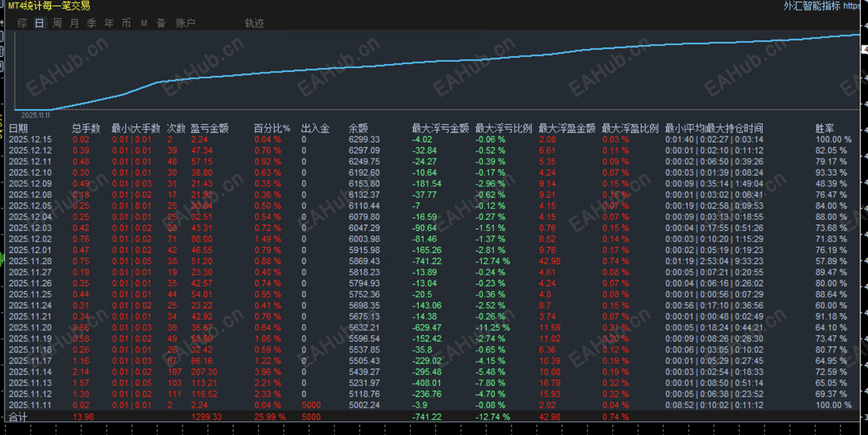This screenshot has height=435, width=868.
Task: Select the 2025.12.12 date cell
Action: pos(30,151)
